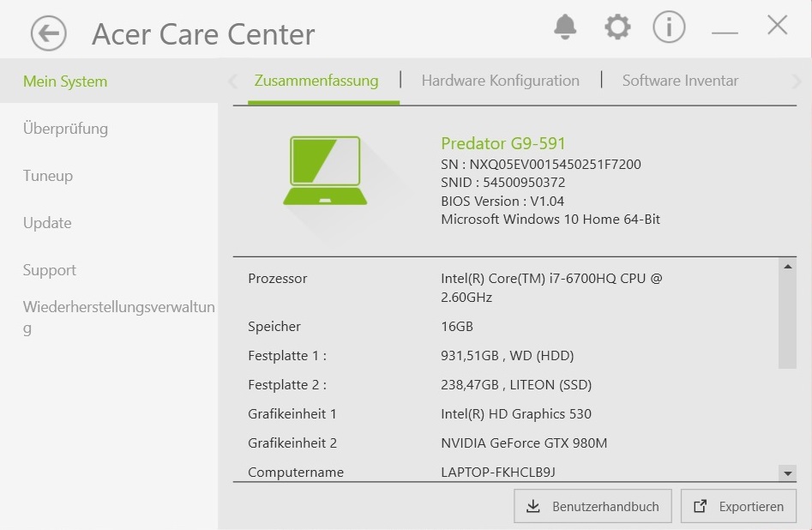Open the Software Inventar tab
This screenshot has width=812, height=530.
(x=680, y=81)
